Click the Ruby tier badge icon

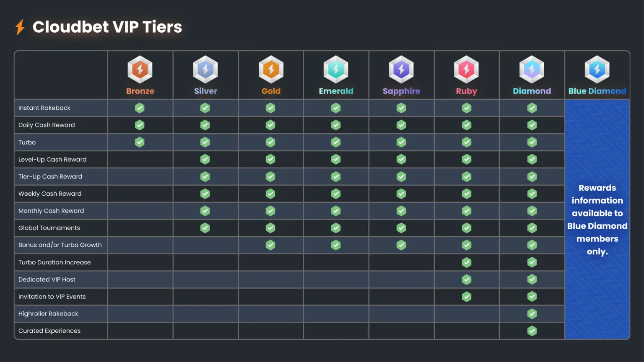466,70
